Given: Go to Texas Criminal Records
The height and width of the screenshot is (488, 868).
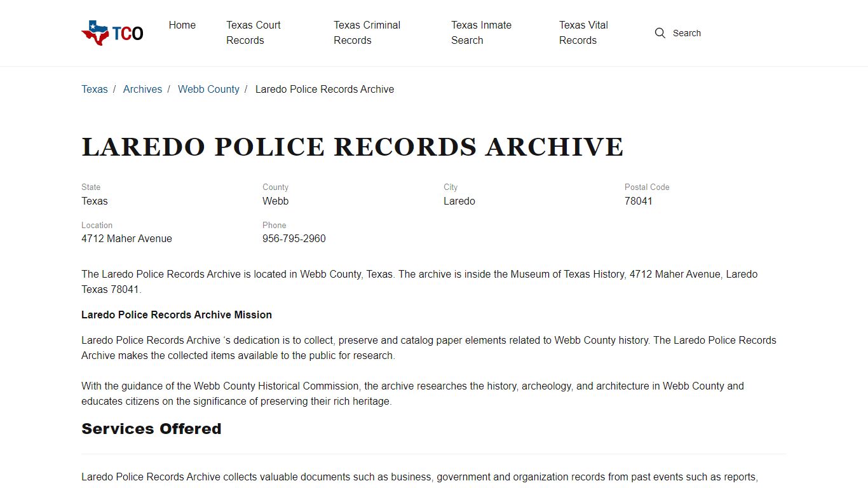Looking at the screenshot, I should click(367, 33).
